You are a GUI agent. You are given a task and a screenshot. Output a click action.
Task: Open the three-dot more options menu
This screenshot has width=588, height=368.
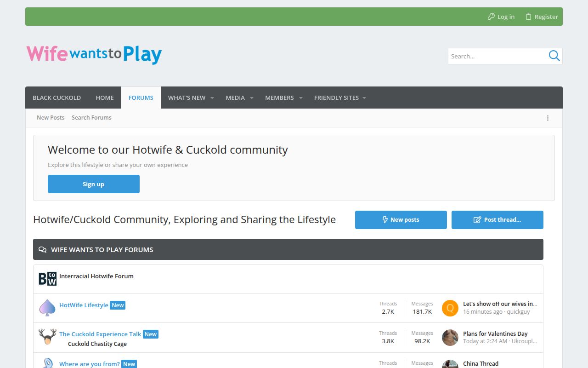(548, 118)
